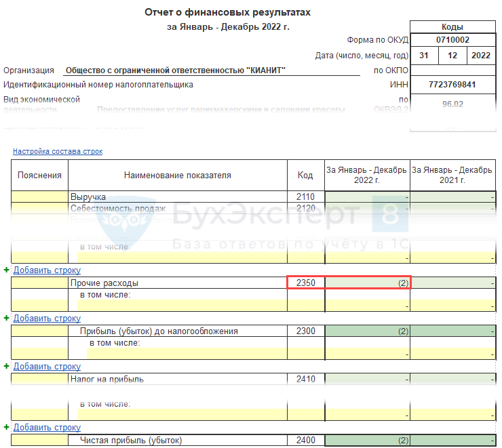Screen dimensions: 502x448
Task: Click the date month cell 12
Action: click(x=452, y=56)
